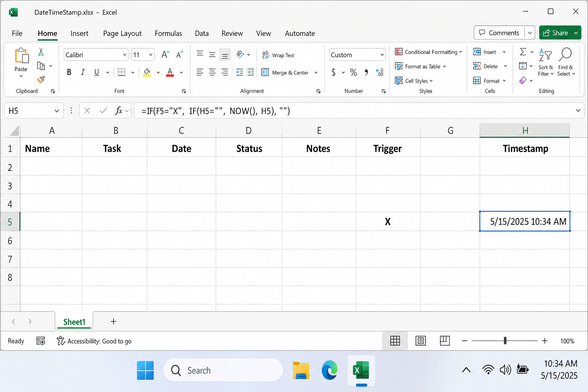588x392 pixels.
Task: Open Format as Table gallery
Action: click(420, 66)
